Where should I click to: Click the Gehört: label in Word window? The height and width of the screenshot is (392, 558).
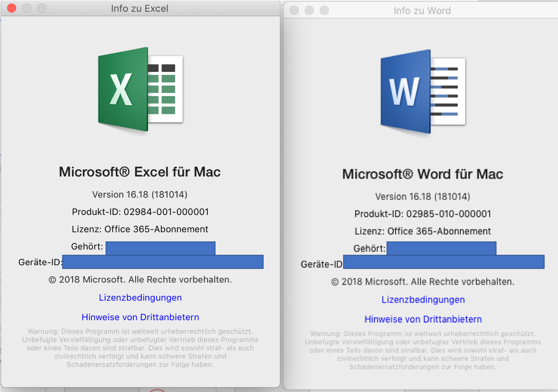[370, 249]
